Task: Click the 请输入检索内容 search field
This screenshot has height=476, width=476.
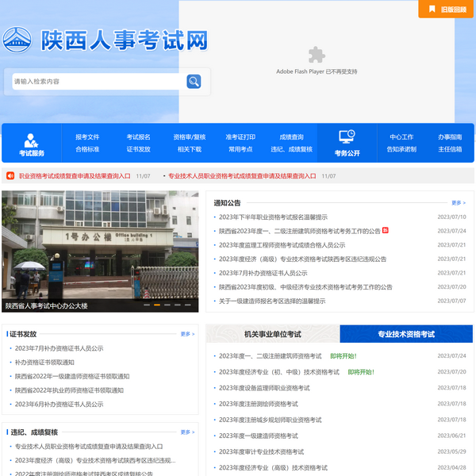Action: 95,81
